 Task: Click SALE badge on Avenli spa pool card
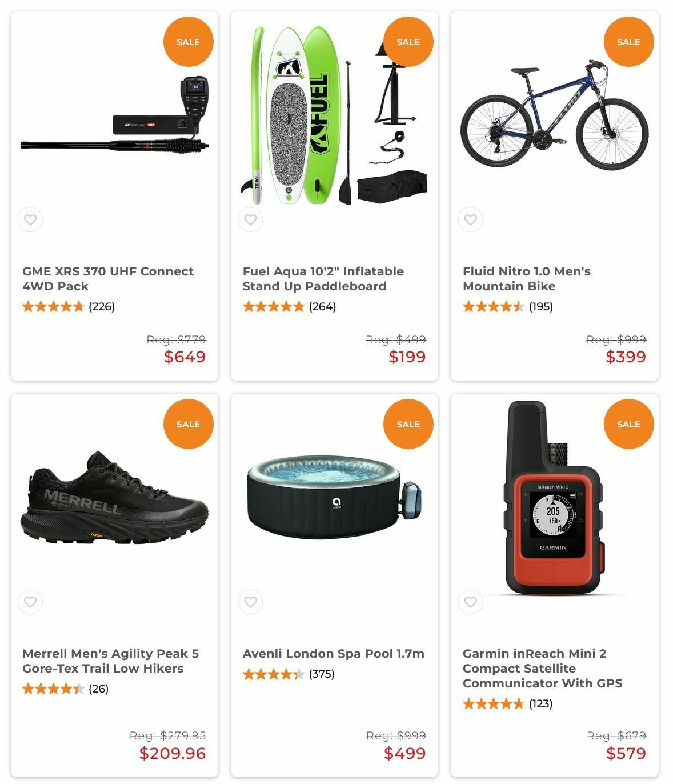(x=408, y=424)
